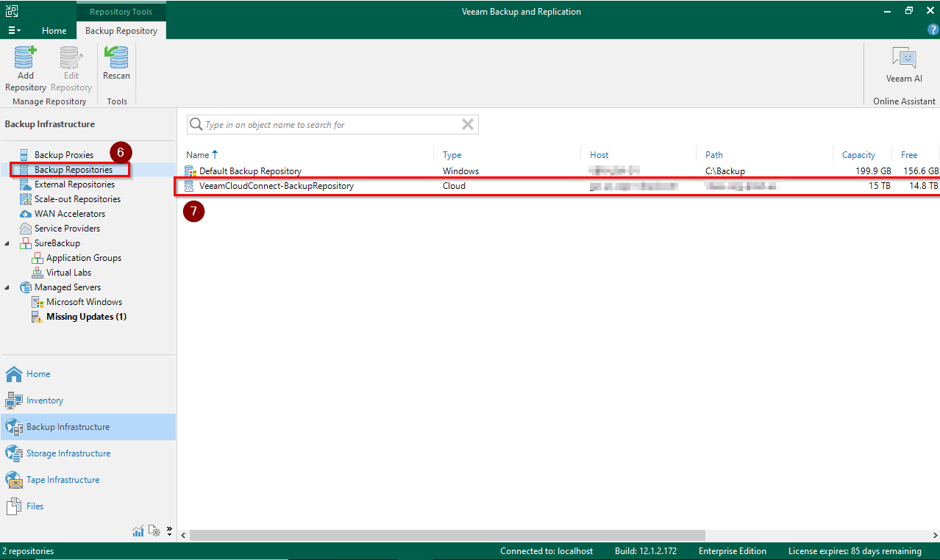Select the Repository Tools contextual tab
Screen dimensions: 940x560
click(x=121, y=12)
